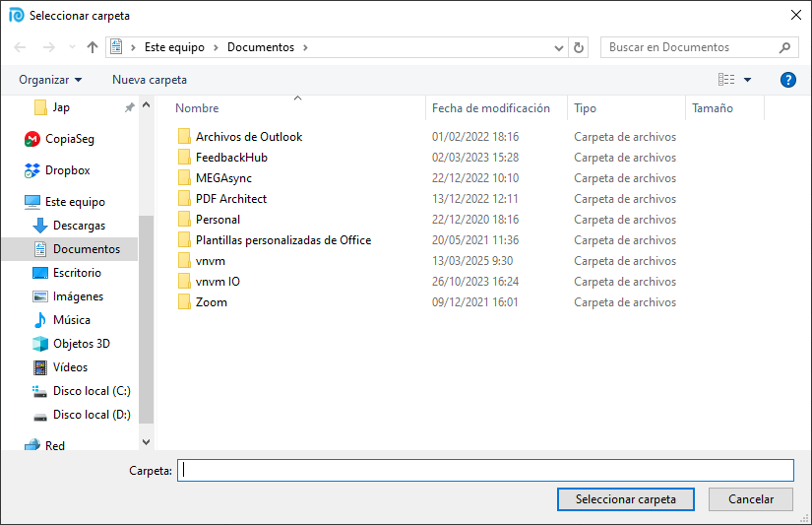Click the search magnifier icon
The image size is (812, 525).
[785, 47]
